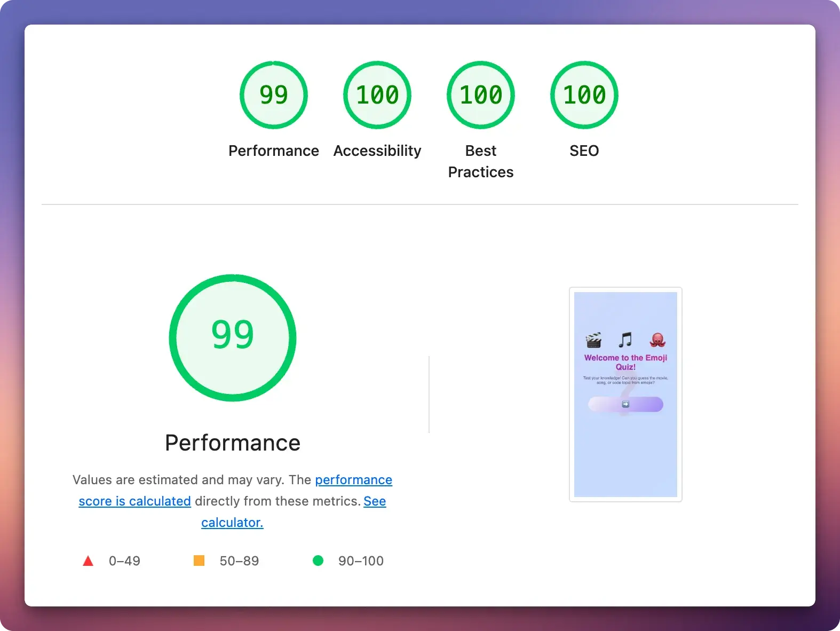
Task: Open the Best Practices score gauge
Action: pyautogui.click(x=480, y=95)
